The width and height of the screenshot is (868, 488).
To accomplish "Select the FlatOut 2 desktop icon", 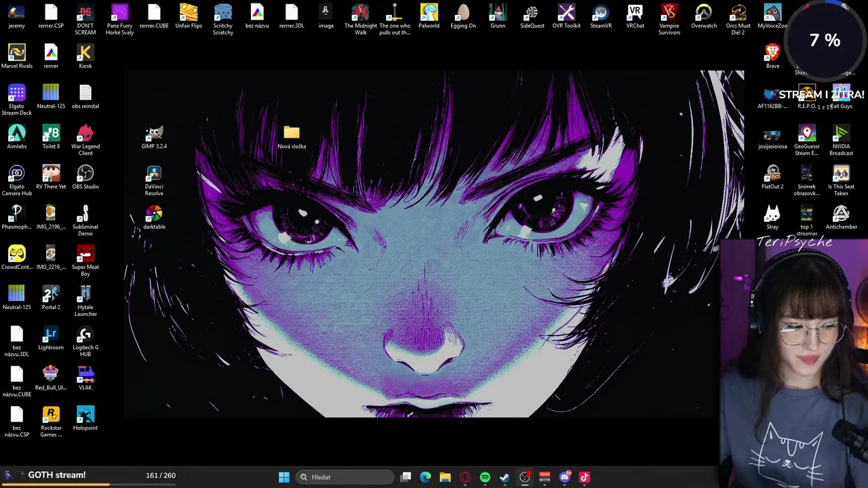I will pos(772,177).
